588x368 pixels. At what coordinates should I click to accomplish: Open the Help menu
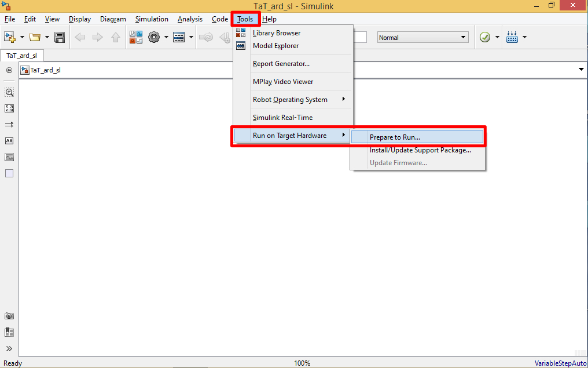[x=269, y=19]
